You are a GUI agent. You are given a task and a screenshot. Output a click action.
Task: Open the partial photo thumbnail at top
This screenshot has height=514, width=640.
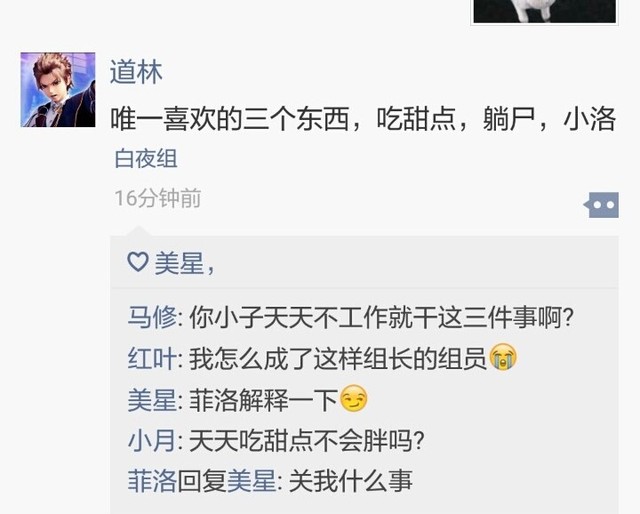pyautogui.click(x=544, y=11)
